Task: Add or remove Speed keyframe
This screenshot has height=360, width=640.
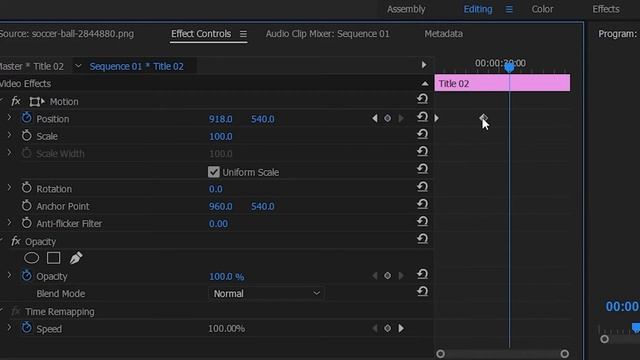Action: coord(387,328)
